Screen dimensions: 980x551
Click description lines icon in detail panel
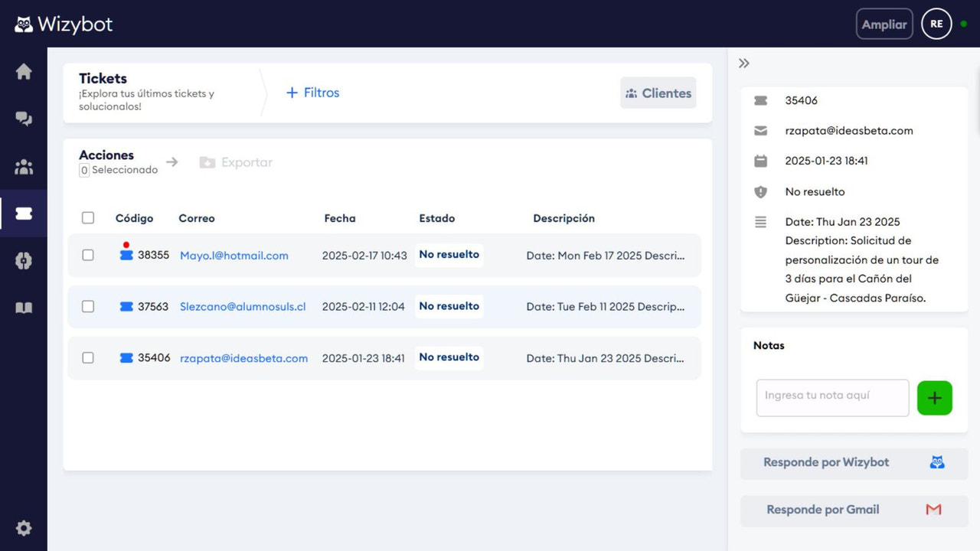pyautogui.click(x=760, y=222)
